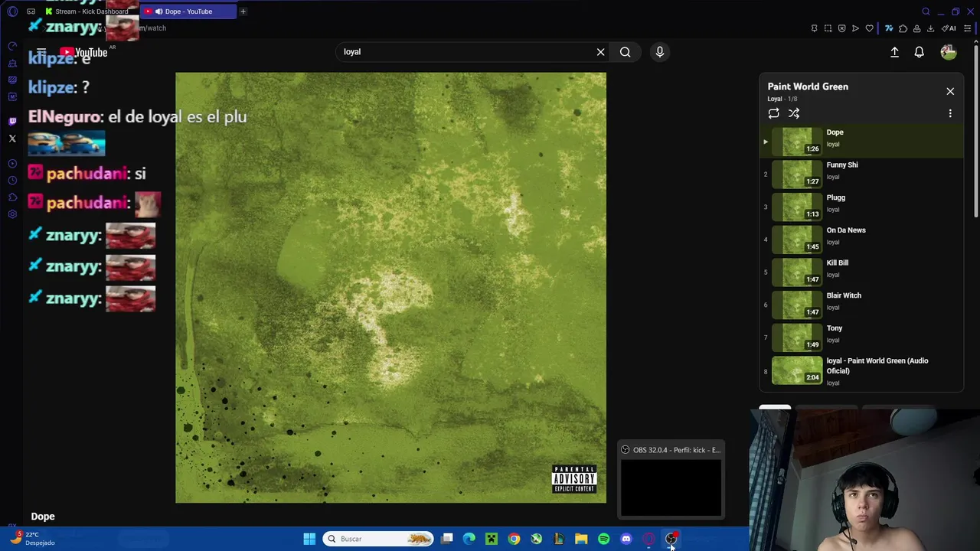Open Easy Setup sliders icon

click(x=967, y=28)
